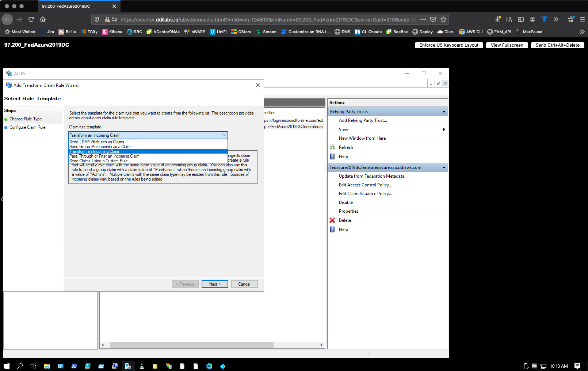Open the Firefox downloads arrow icon

coord(497,19)
